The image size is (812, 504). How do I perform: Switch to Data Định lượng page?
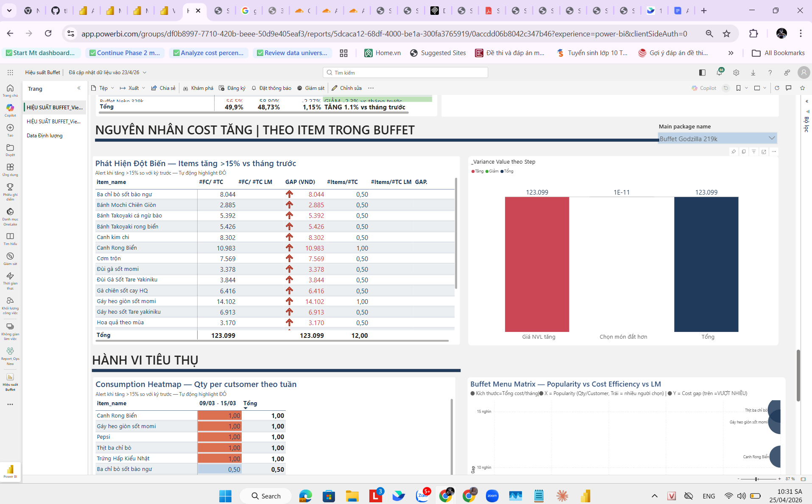coord(45,136)
